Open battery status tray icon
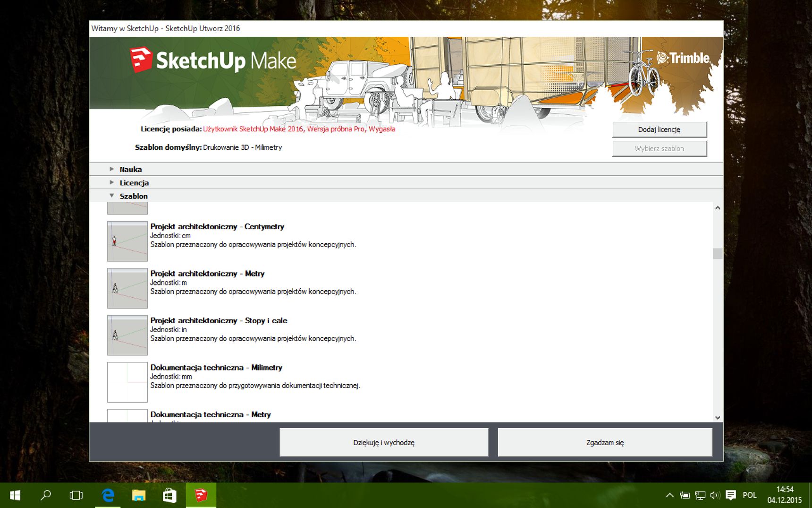Screen dimensions: 812x508 tap(685, 495)
